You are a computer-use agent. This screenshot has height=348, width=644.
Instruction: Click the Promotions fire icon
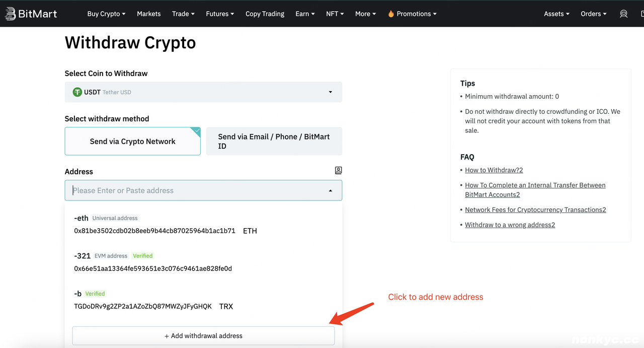click(391, 14)
